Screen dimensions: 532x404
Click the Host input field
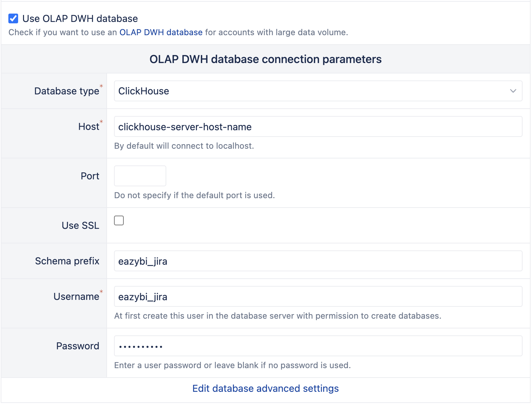coord(318,127)
